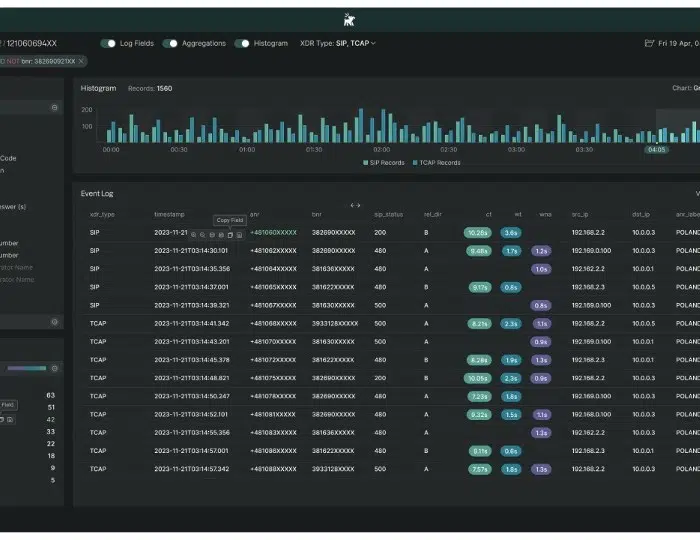The height and width of the screenshot is (540, 700).
Task: Remove the bnr: 38269092XX filter chip
Action: point(81,61)
